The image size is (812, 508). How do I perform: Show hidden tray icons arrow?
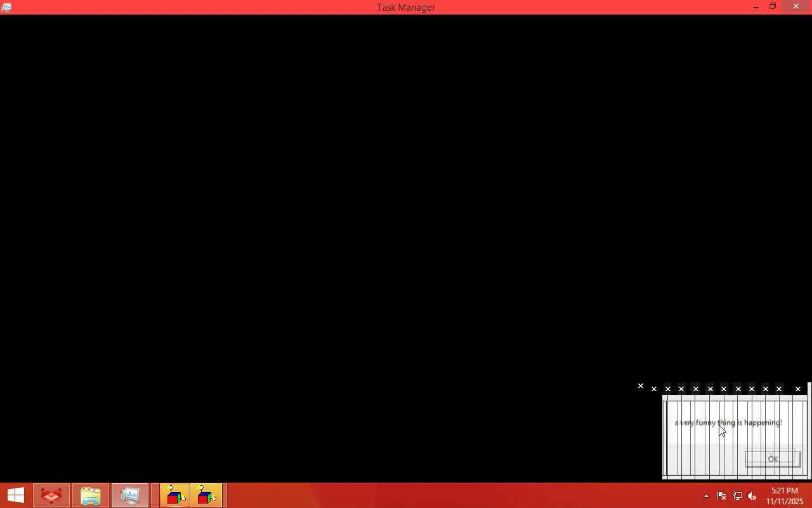(x=706, y=496)
